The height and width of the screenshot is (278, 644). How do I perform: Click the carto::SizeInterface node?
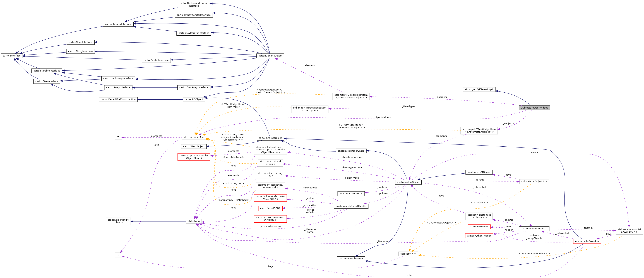47,81
